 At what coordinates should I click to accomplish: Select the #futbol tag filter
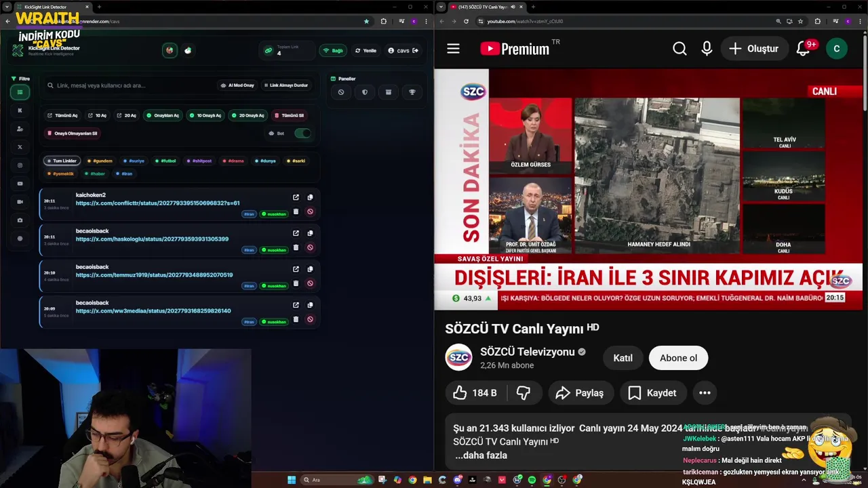(165, 161)
